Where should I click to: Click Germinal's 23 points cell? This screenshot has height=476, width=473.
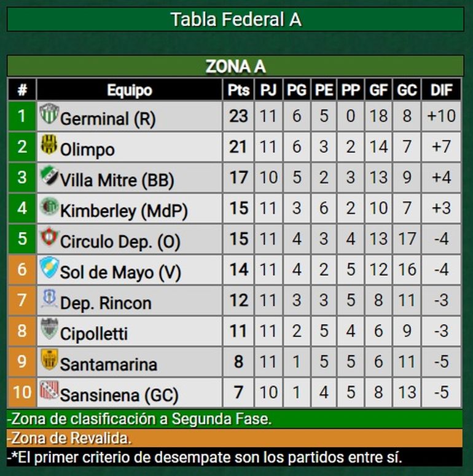238,116
